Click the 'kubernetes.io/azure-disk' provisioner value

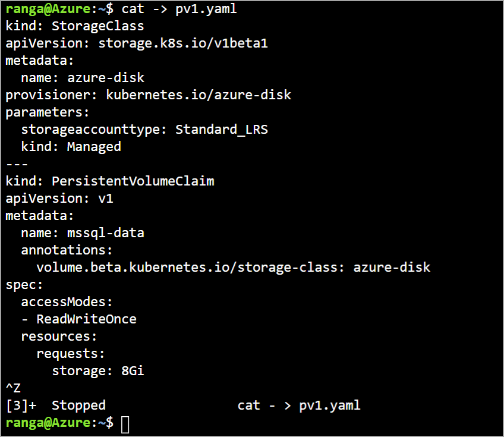coord(199,95)
